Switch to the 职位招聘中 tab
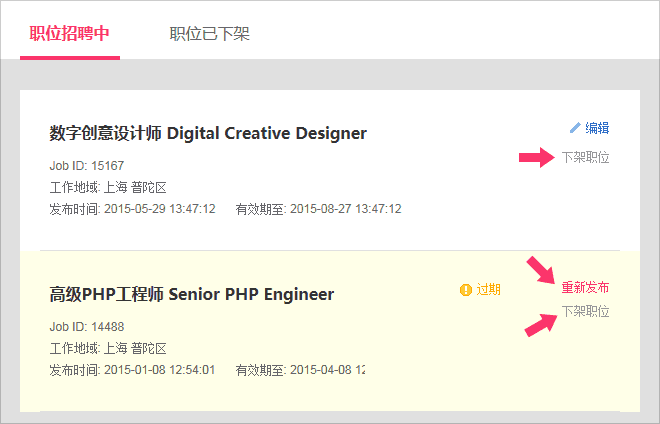 point(69,34)
